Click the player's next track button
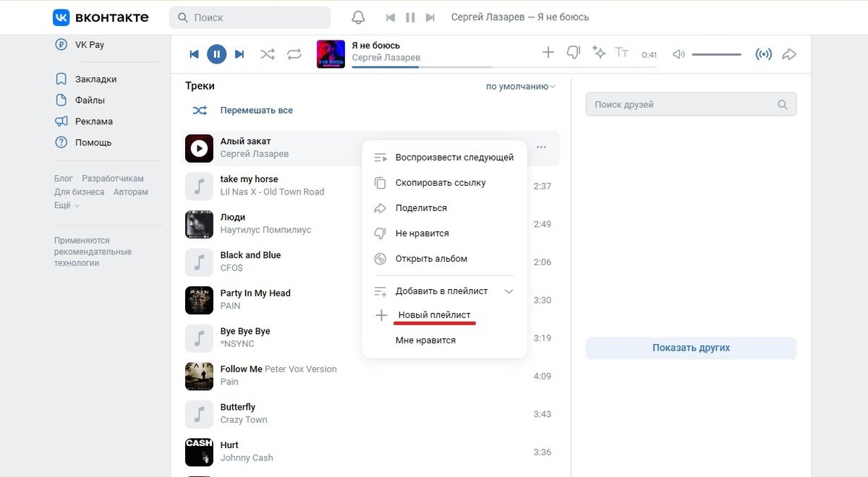868x477 pixels. click(x=239, y=54)
